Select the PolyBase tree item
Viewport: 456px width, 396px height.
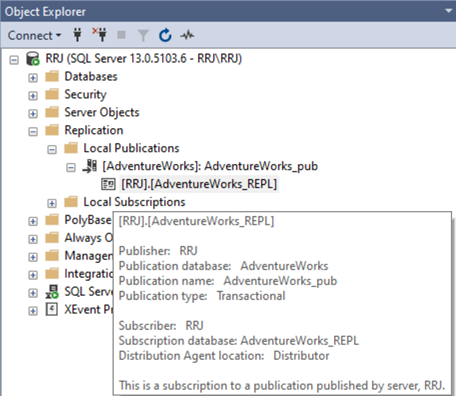coord(88,220)
